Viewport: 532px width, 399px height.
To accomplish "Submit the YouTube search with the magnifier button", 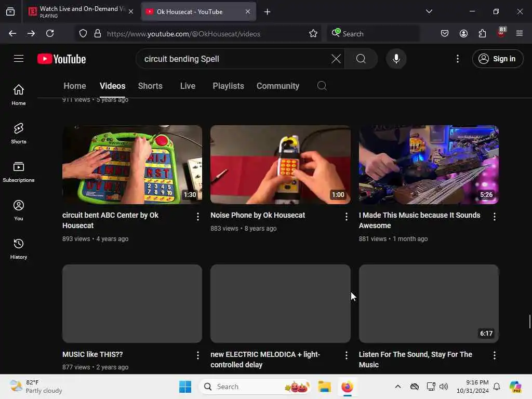I will tap(361, 59).
